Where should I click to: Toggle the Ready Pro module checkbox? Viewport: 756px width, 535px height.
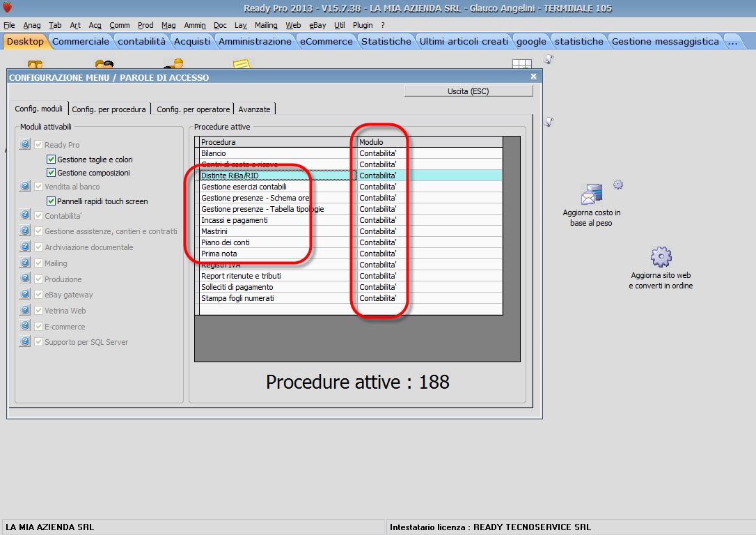(38, 144)
